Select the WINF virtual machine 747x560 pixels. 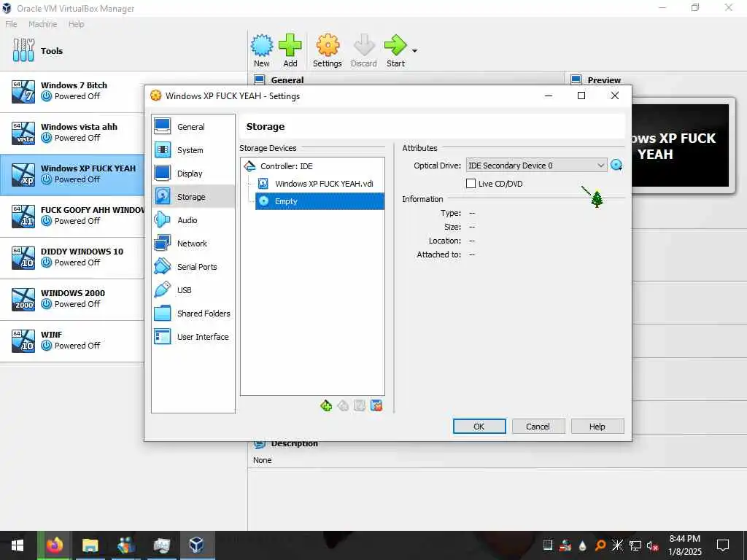[x=72, y=341]
